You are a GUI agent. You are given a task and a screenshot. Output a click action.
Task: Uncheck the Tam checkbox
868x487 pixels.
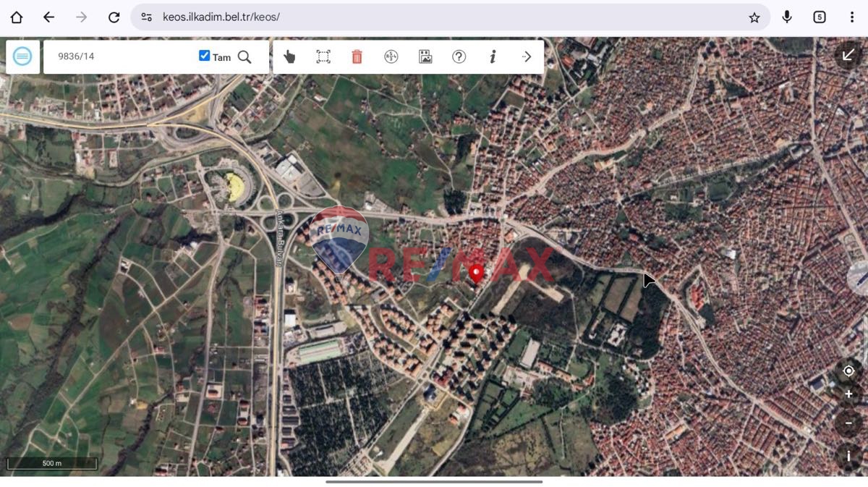(x=205, y=55)
